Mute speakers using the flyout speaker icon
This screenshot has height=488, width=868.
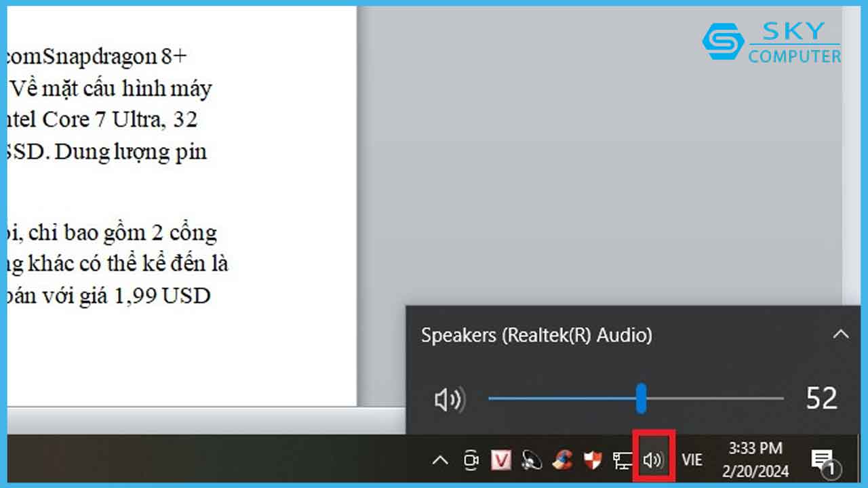pos(448,400)
